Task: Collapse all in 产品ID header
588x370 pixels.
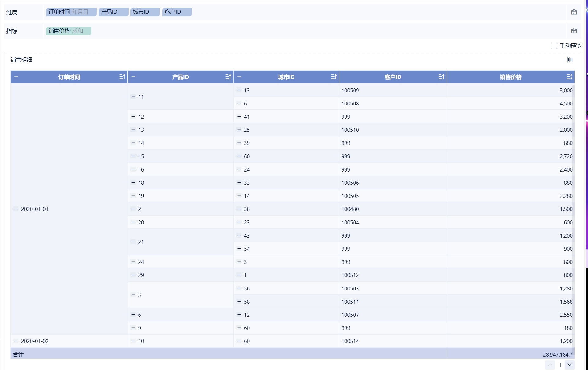Action: click(133, 77)
